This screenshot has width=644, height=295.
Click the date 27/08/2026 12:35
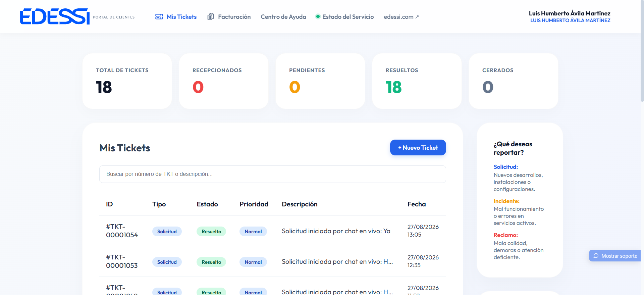[423, 261]
